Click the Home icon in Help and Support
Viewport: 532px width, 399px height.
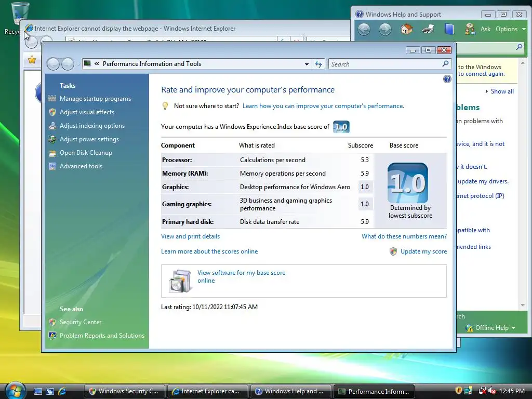point(406,29)
